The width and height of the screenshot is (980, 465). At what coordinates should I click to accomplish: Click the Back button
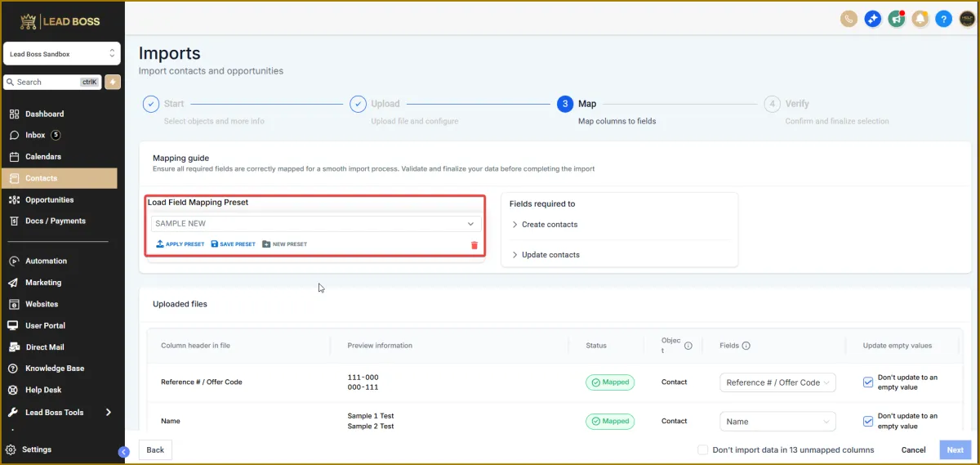click(155, 449)
